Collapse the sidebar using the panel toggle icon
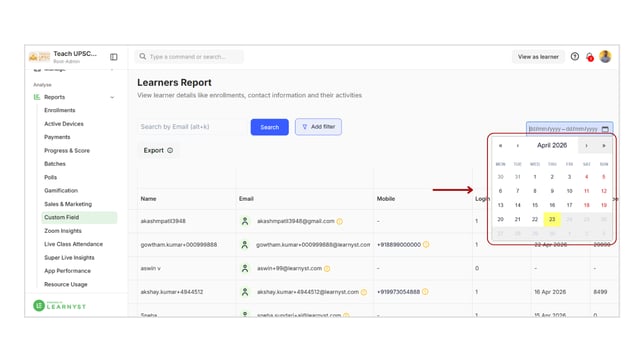This screenshot has width=644, height=362. pyautogui.click(x=114, y=57)
